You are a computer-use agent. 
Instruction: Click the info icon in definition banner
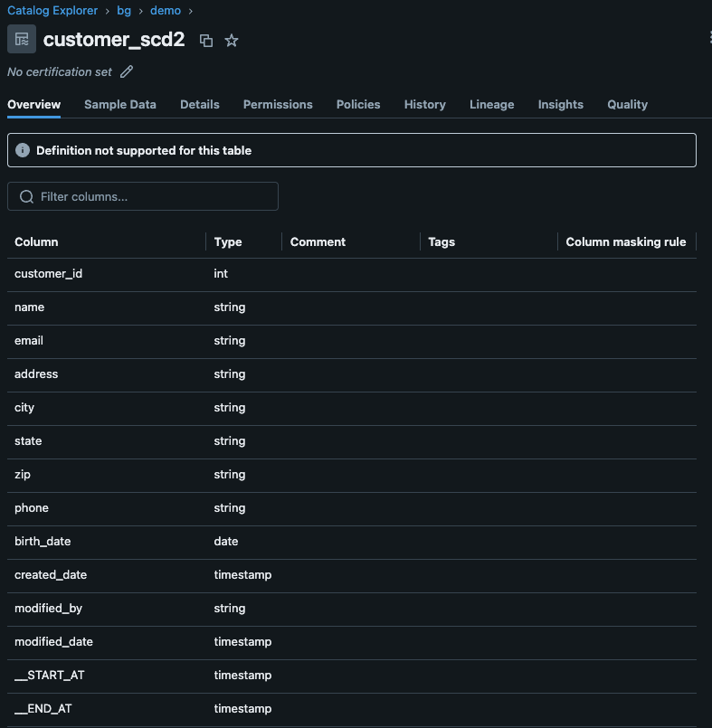23,150
